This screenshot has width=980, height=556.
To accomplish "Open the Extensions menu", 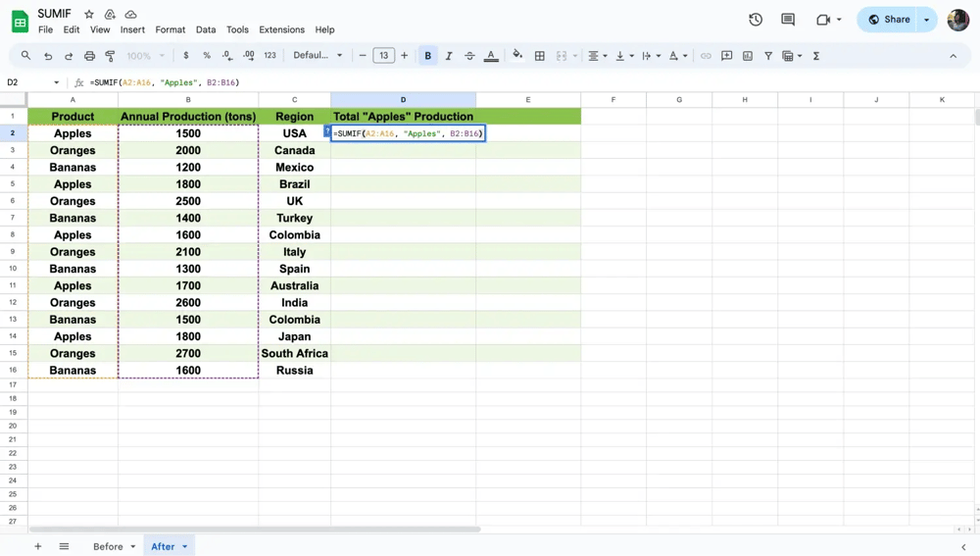I will [x=281, y=30].
